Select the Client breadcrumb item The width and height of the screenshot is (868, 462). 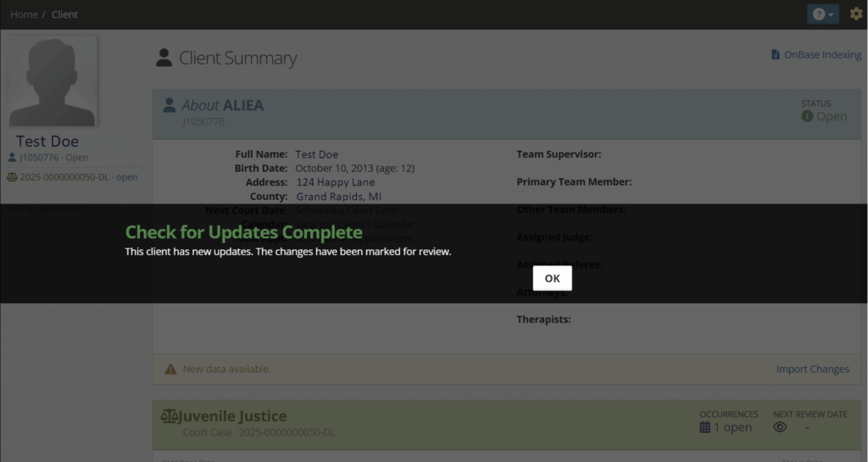64,14
